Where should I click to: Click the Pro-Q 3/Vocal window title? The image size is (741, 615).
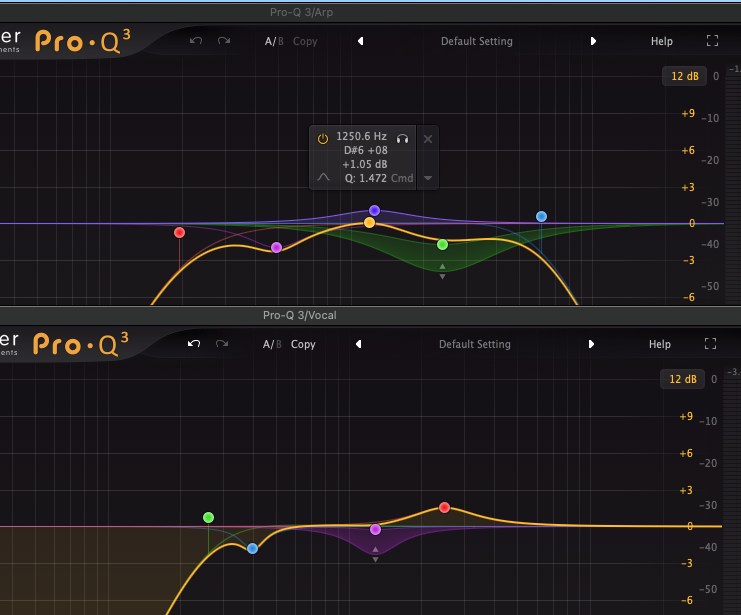300,315
